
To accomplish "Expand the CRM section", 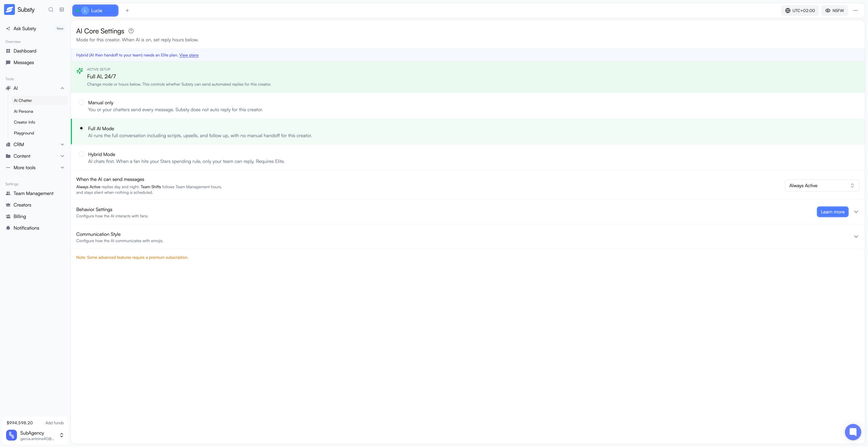I will tap(62, 145).
